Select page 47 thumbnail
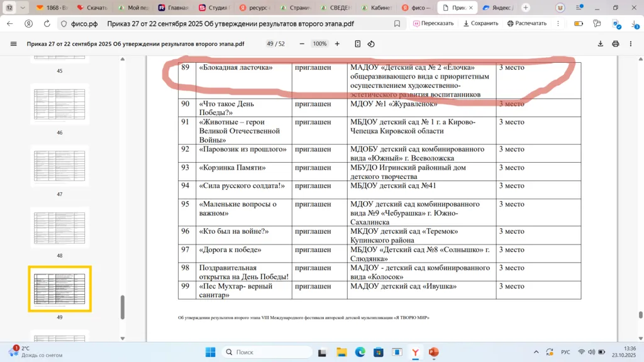The height and width of the screenshot is (362, 644). pyautogui.click(x=60, y=166)
